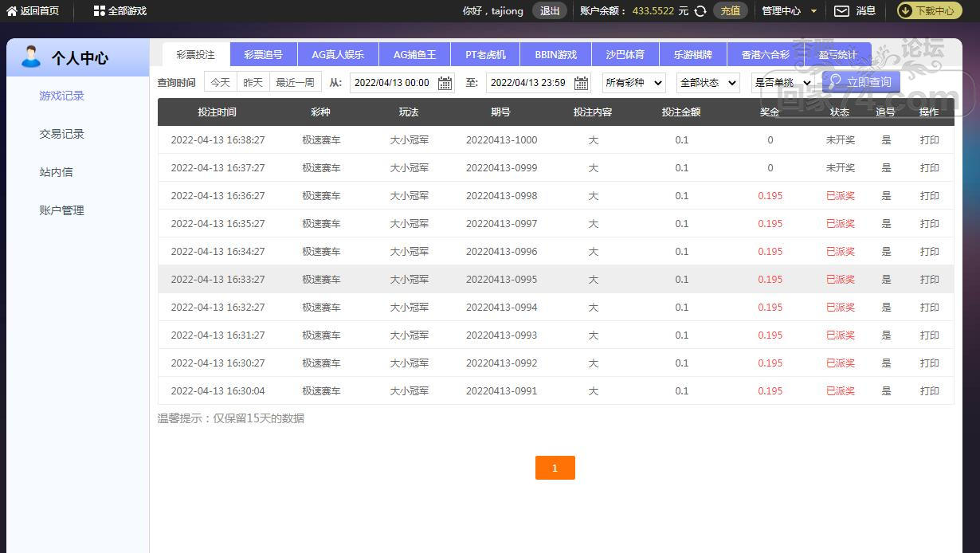980x553 pixels.
Task: Open the 乐游棋牌 tab
Action: point(693,55)
